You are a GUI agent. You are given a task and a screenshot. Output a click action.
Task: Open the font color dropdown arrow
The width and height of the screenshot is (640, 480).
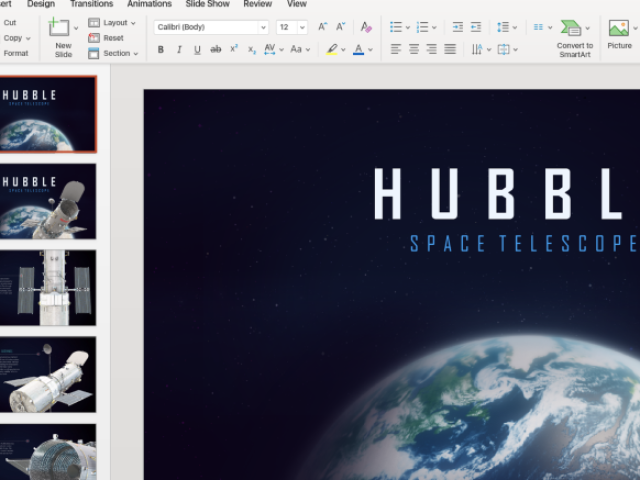coord(370,50)
